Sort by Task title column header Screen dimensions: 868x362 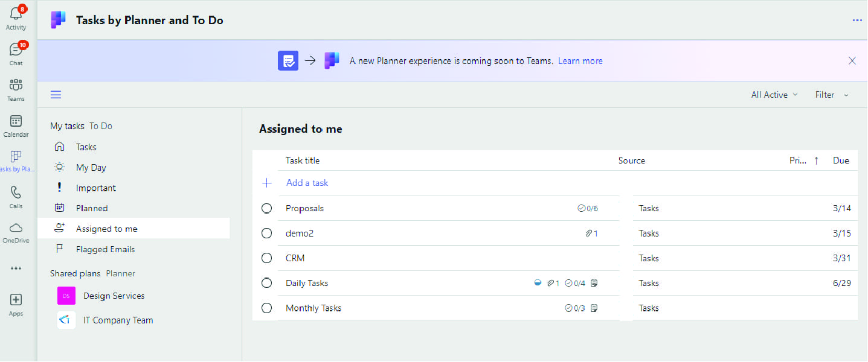(303, 160)
